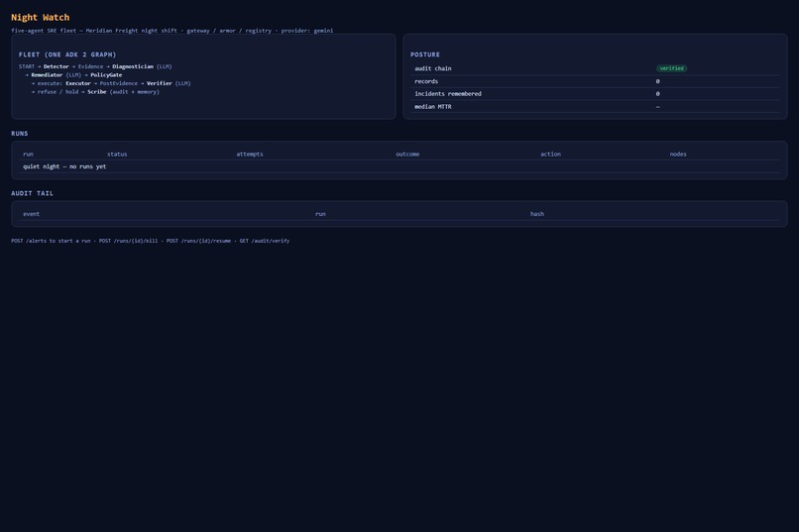
Task: Click the 'audit chain' row label
Action: tap(432, 68)
